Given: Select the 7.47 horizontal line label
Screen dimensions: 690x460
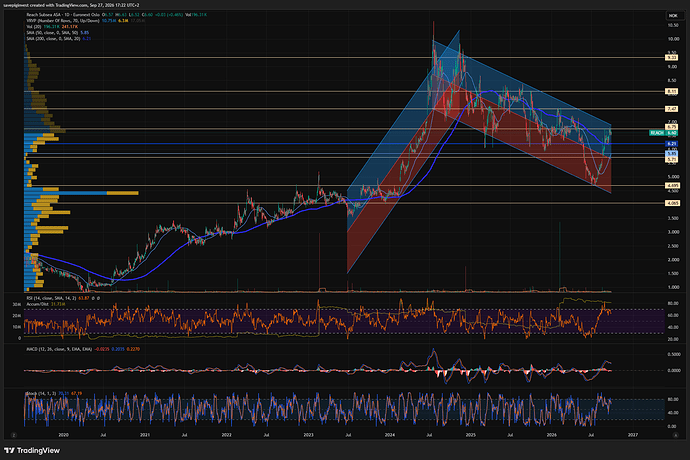Looking at the screenshot, I should [x=672, y=109].
